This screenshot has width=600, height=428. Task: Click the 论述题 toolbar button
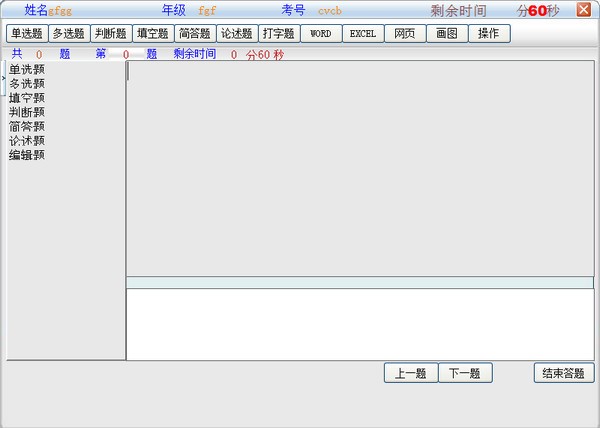click(237, 34)
